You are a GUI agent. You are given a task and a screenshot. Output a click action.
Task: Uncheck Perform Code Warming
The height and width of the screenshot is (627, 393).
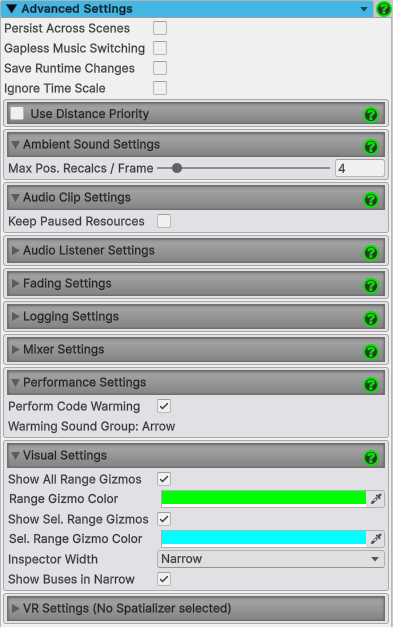(x=164, y=406)
